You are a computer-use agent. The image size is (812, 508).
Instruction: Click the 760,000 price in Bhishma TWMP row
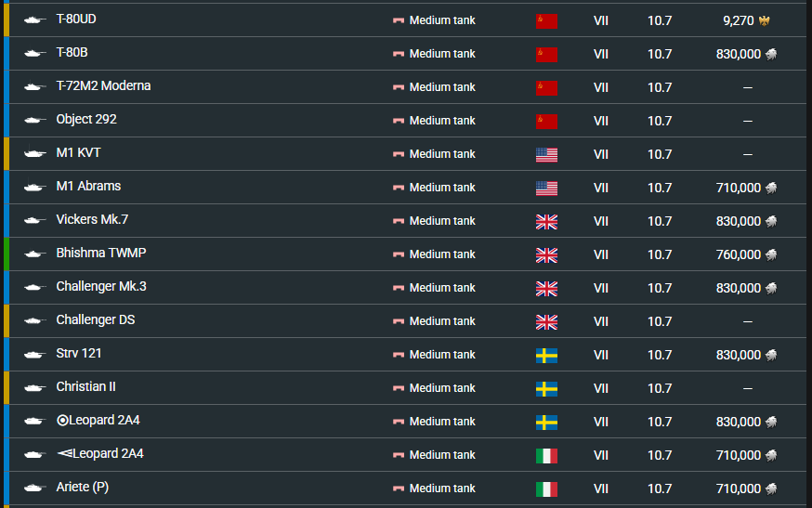coord(739,254)
